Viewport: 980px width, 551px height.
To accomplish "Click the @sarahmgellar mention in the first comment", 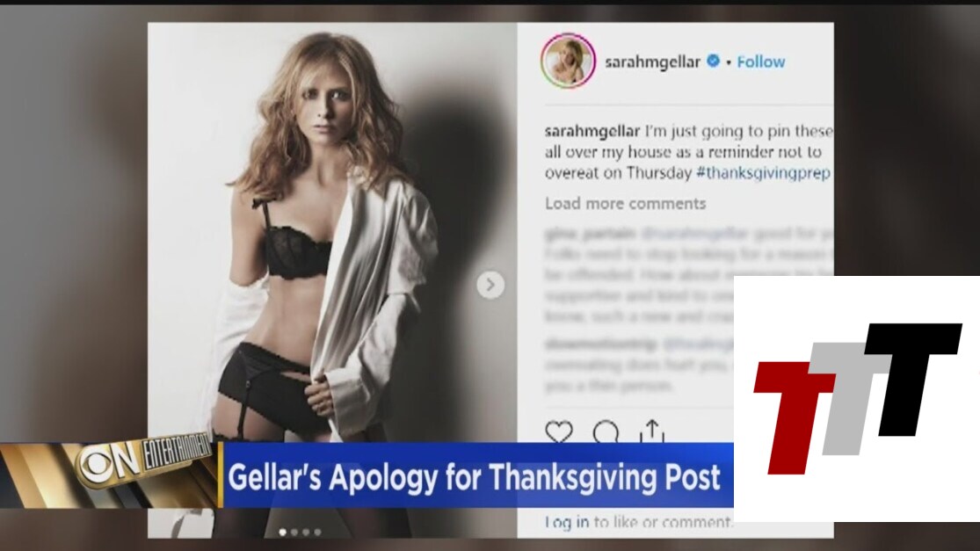I will 694,235.
